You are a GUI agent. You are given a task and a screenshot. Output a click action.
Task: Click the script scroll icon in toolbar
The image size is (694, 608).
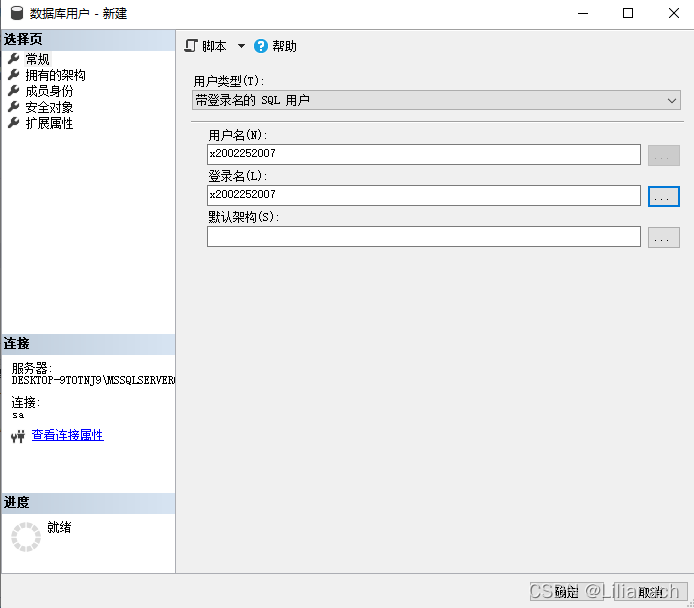[191, 46]
